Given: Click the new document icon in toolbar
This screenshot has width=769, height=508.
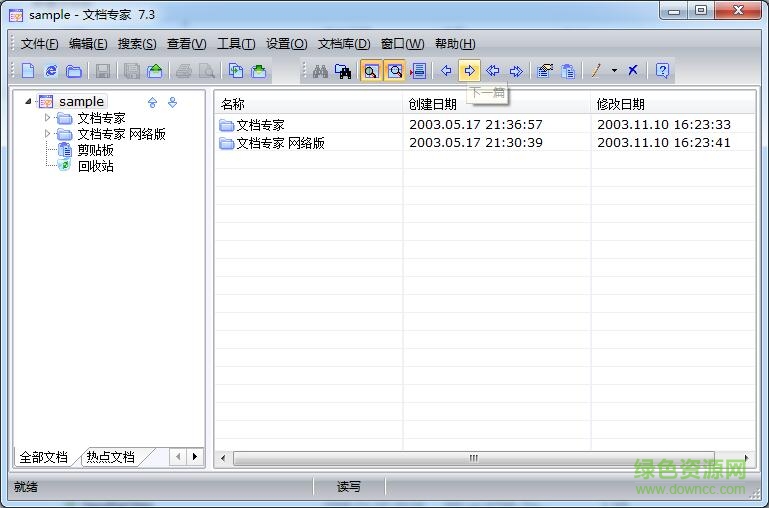Looking at the screenshot, I should (28, 71).
